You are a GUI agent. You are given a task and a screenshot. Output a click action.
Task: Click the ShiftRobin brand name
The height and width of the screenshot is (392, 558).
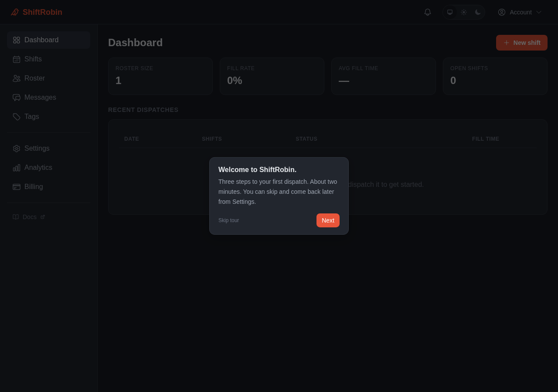coord(42,12)
